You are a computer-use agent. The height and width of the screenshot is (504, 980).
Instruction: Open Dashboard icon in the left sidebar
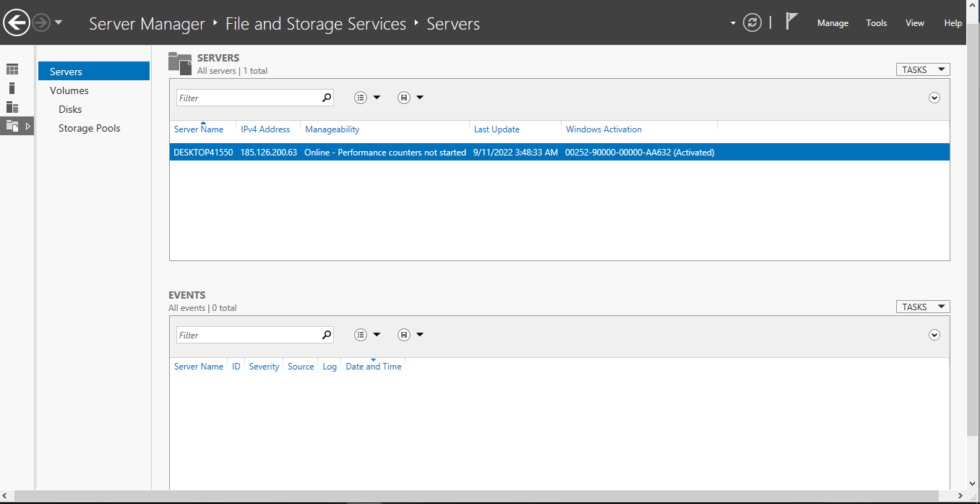tap(12, 69)
